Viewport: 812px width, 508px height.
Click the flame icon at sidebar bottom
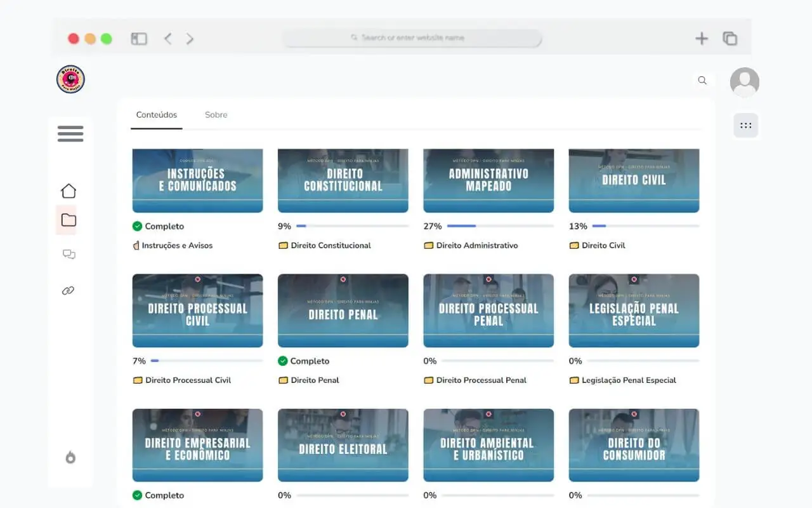coord(70,457)
